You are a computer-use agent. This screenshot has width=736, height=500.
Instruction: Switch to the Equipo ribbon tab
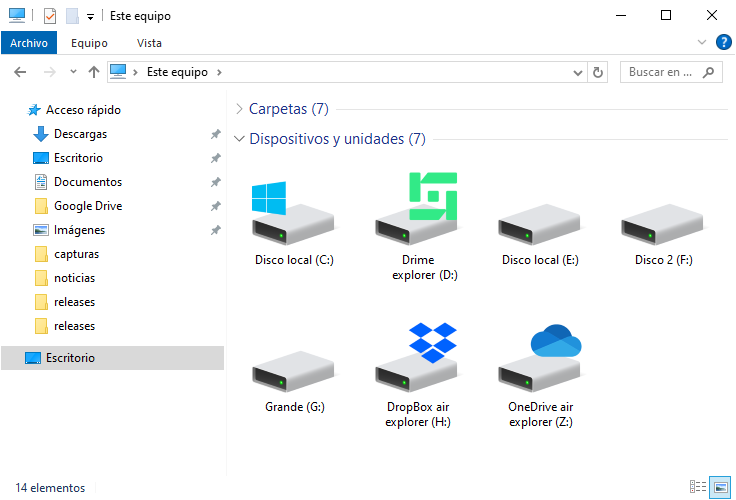pos(89,43)
